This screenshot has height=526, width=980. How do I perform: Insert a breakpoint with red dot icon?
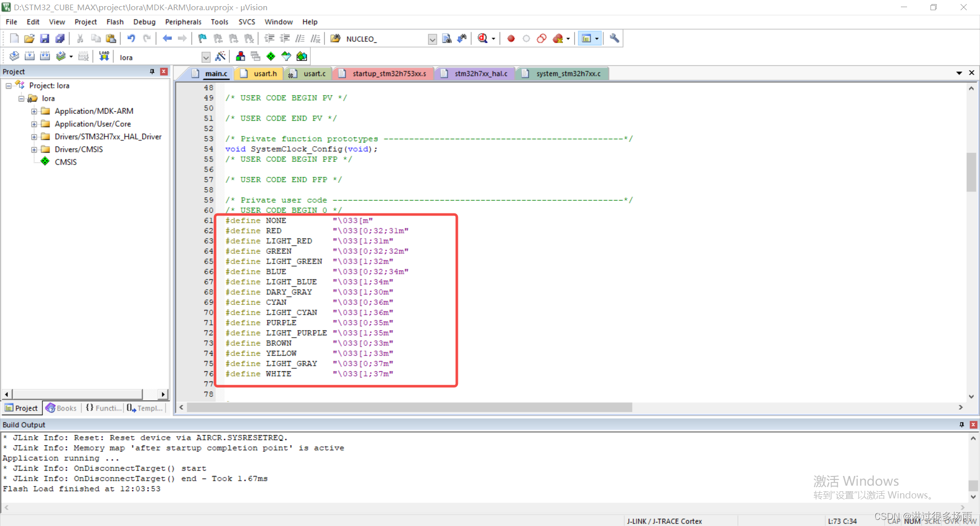click(510, 38)
